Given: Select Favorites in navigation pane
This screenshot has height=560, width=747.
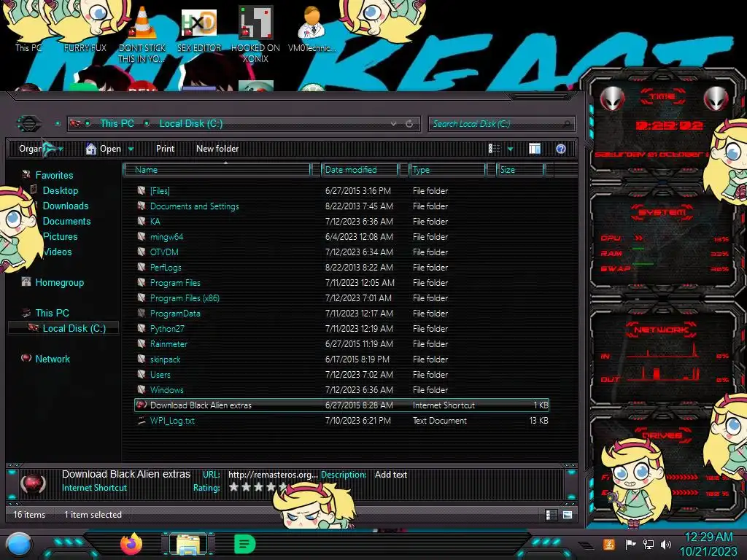Looking at the screenshot, I should click(54, 175).
